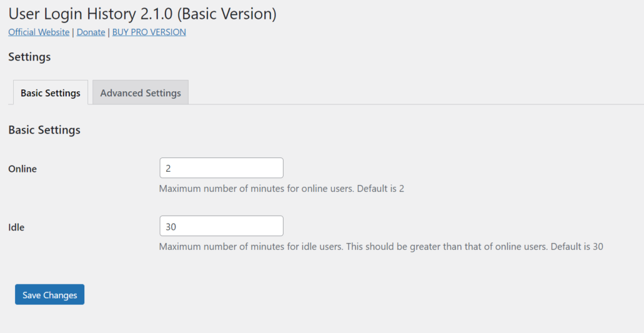The width and height of the screenshot is (644, 333).
Task: Click the Settings heading above the tabs
Action: 30,57
